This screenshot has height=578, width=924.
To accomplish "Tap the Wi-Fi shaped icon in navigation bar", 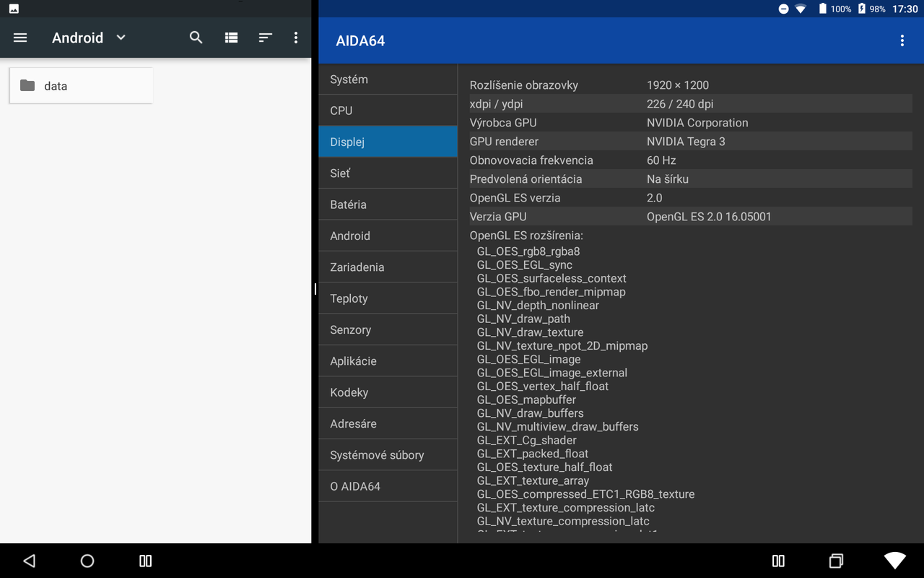I will pos(895,561).
